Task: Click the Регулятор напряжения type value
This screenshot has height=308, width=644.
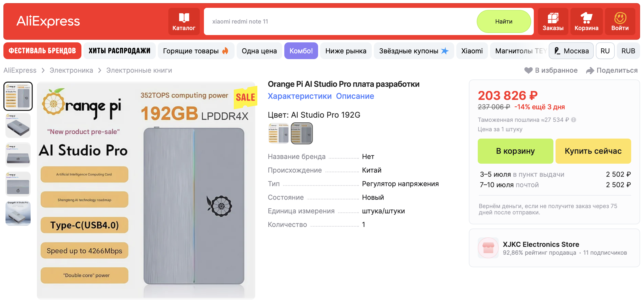Action: 400,184
